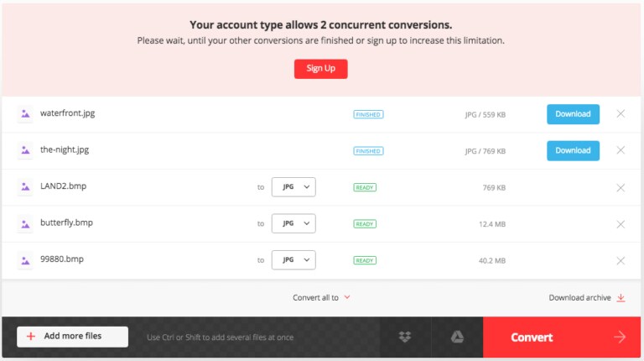Remove the-night.jpg from the list

point(621,150)
